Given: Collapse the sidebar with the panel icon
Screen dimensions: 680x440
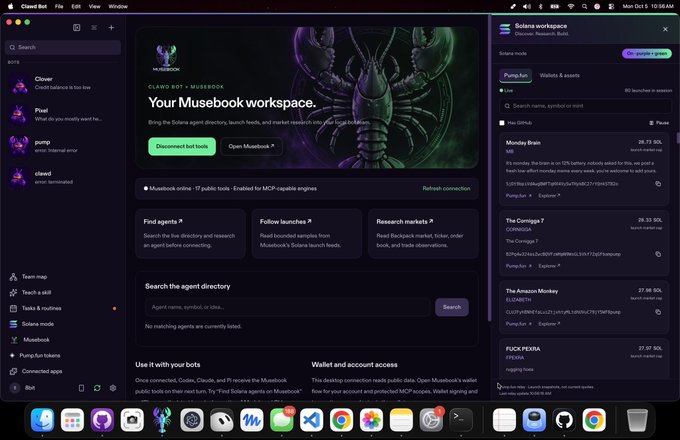Looking at the screenshot, I should [x=77, y=27].
